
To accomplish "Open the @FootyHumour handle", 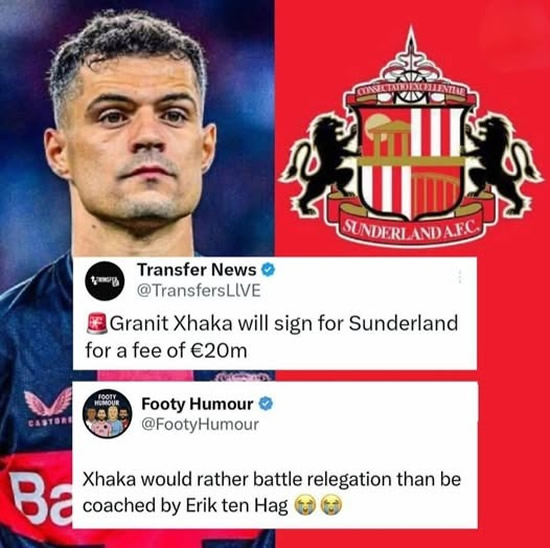I will click(200, 425).
